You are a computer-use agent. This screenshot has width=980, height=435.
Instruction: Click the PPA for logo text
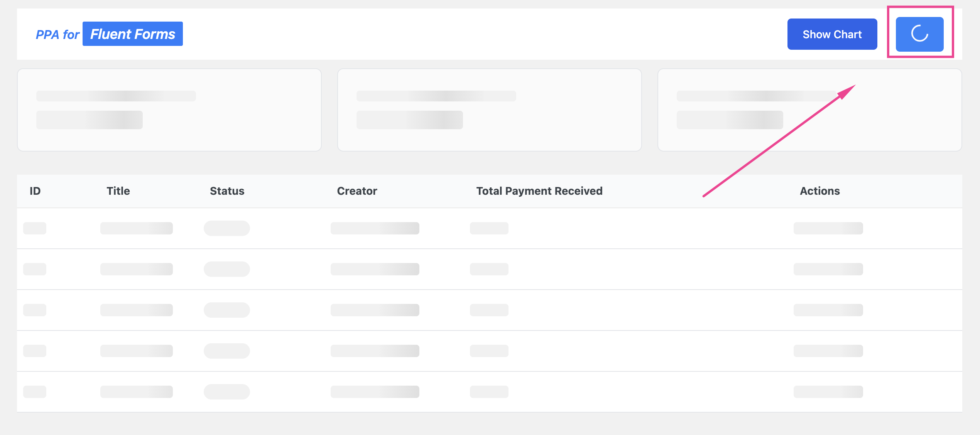[57, 35]
